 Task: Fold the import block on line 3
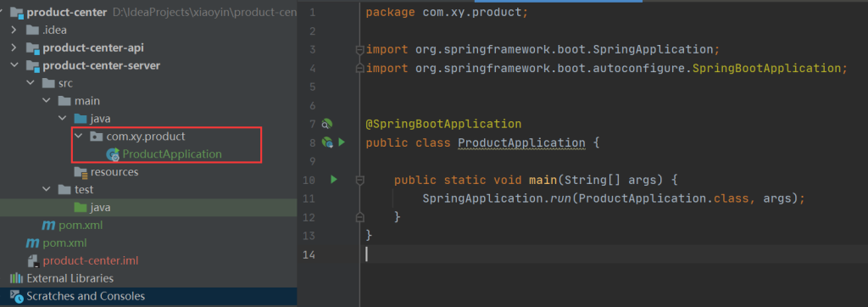(x=359, y=50)
